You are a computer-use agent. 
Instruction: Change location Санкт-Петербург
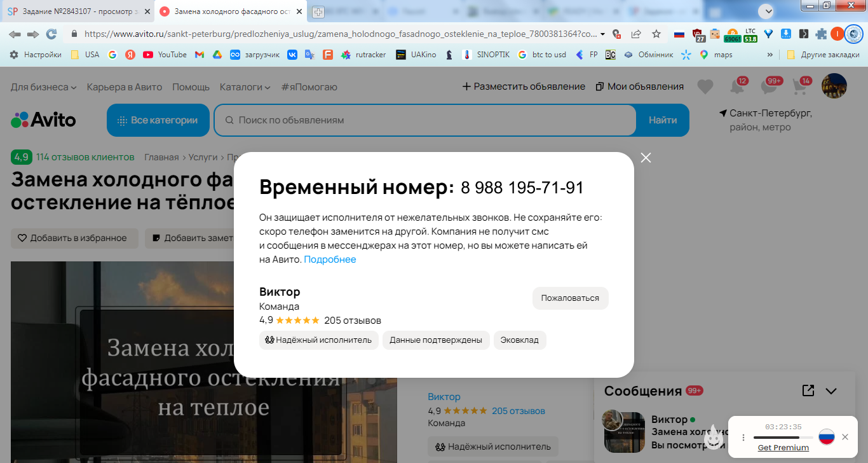(770, 113)
